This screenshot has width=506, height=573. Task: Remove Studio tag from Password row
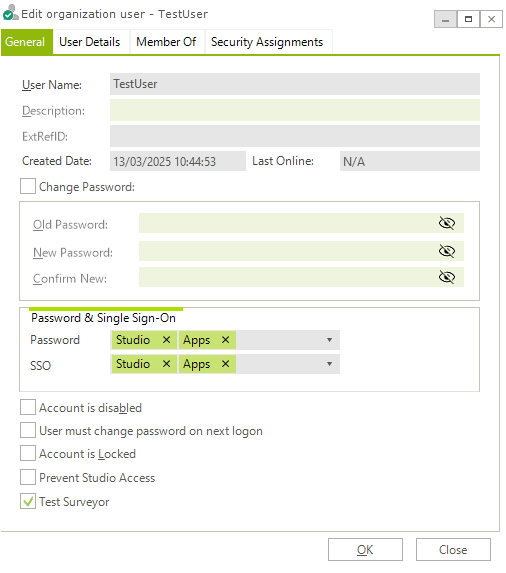click(166, 340)
